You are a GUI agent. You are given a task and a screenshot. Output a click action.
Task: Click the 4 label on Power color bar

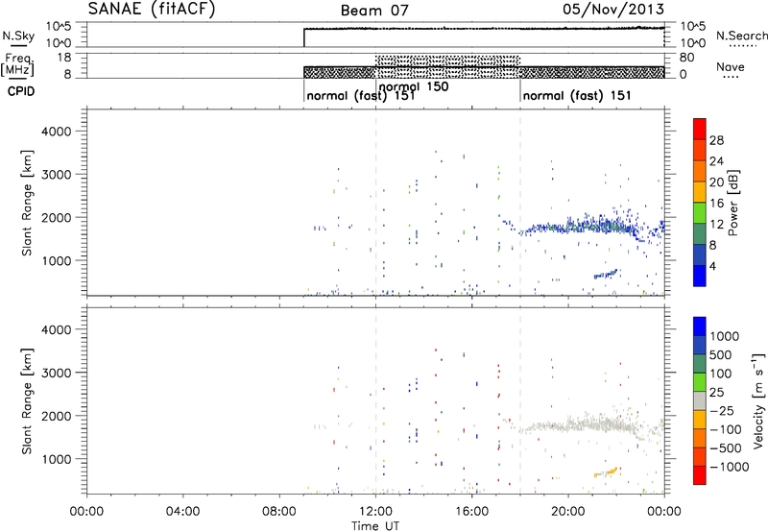tap(712, 266)
